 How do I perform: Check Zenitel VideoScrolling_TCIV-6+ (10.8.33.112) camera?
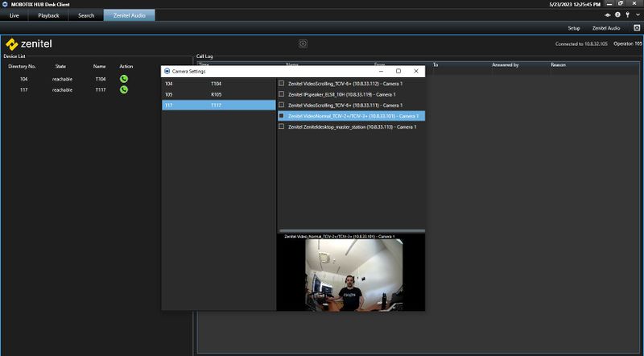tap(281, 83)
